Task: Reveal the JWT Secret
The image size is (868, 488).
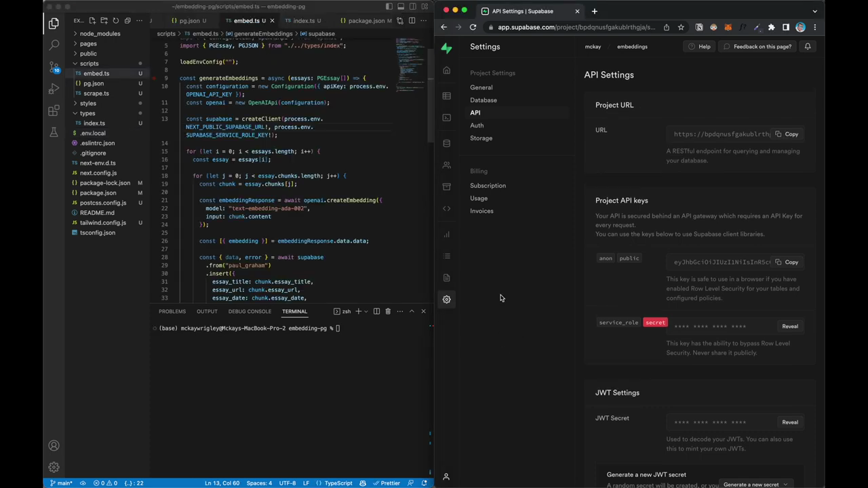Action: [x=790, y=422]
